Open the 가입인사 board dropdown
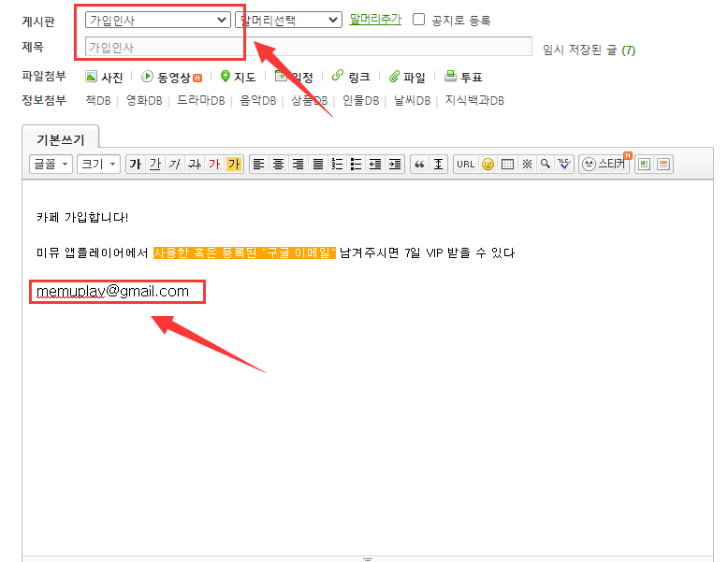728x562 pixels. point(157,20)
